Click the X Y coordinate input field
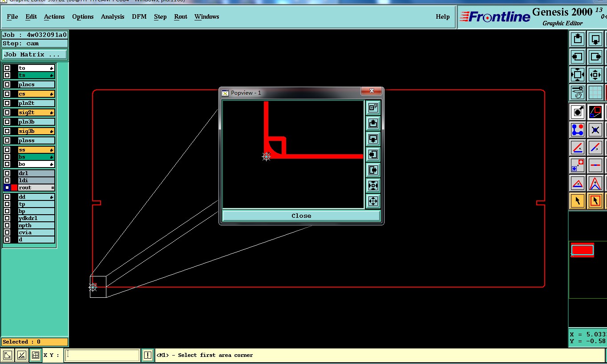The image size is (607, 364). (102, 355)
